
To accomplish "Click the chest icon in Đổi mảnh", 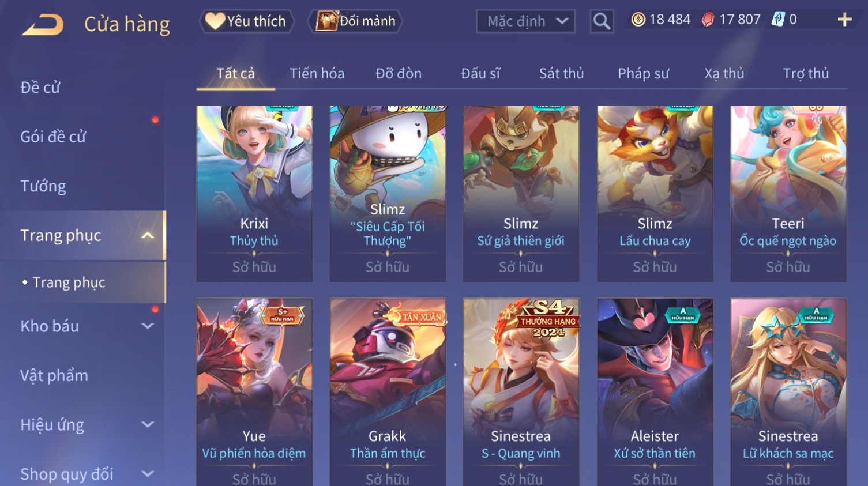I will tap(326, 21).
